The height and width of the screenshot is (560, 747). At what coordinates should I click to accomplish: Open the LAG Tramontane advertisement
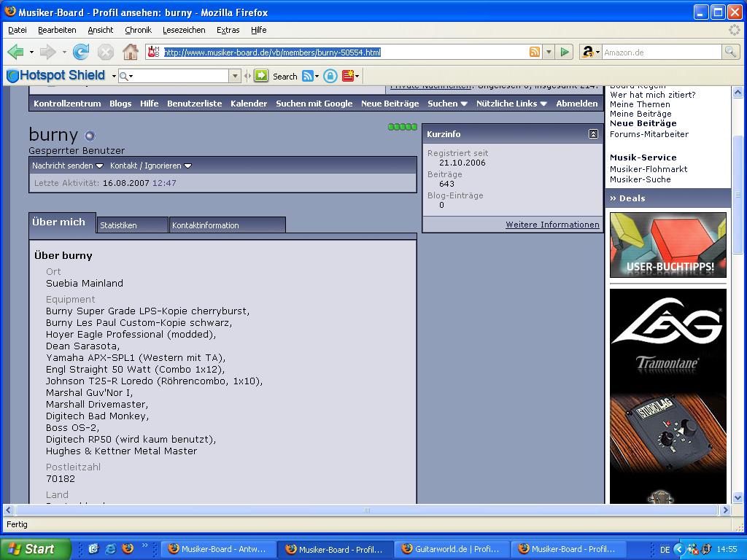coord(668,396)
